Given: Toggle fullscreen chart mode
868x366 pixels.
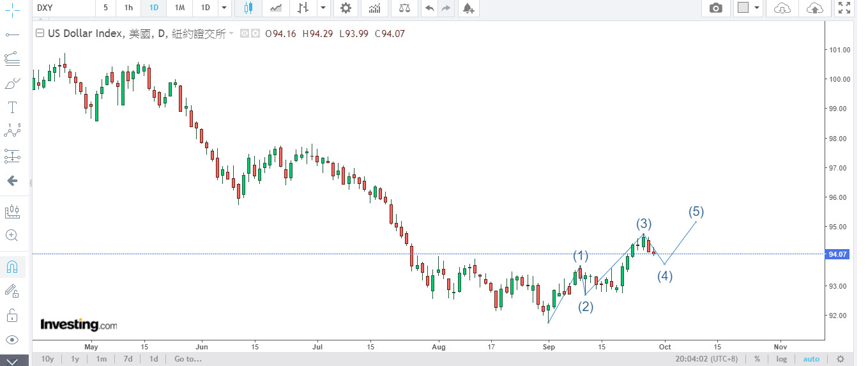Looking at the screenshot, I should (844, 8).
